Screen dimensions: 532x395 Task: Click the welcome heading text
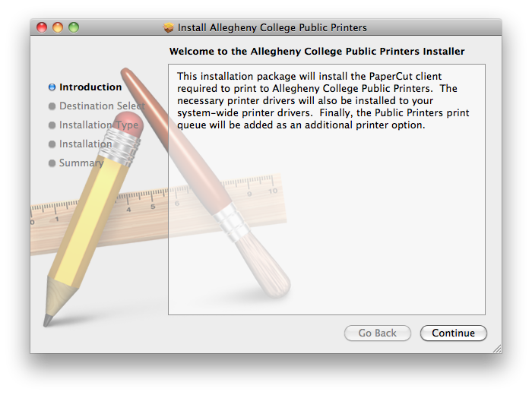(317, 52)
